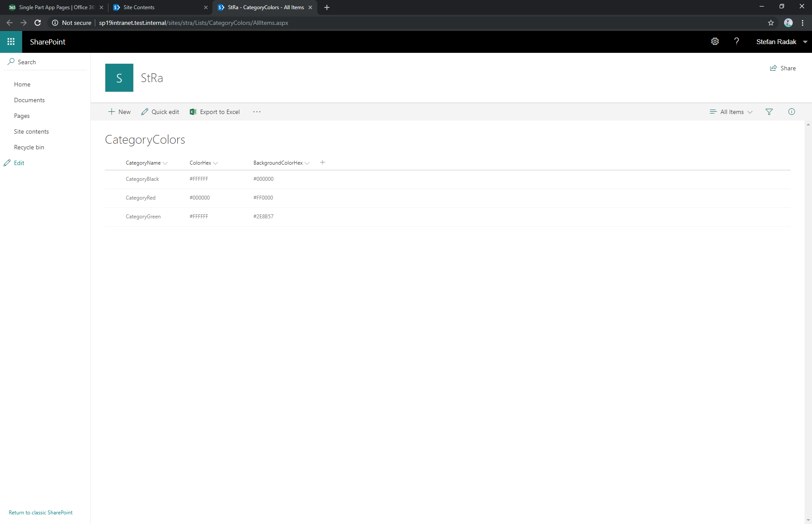812x524 pixels.
Task: Open Pages in left navigation
Action: 22,116
